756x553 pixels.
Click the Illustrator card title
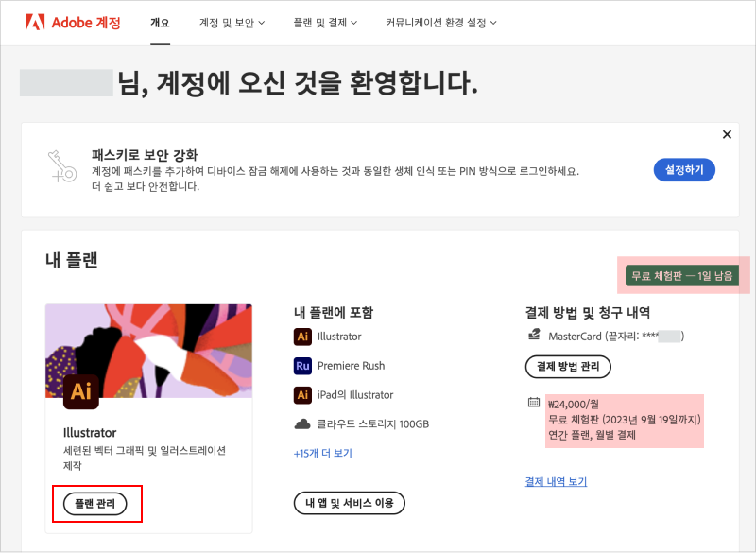[x=90, y=432]
